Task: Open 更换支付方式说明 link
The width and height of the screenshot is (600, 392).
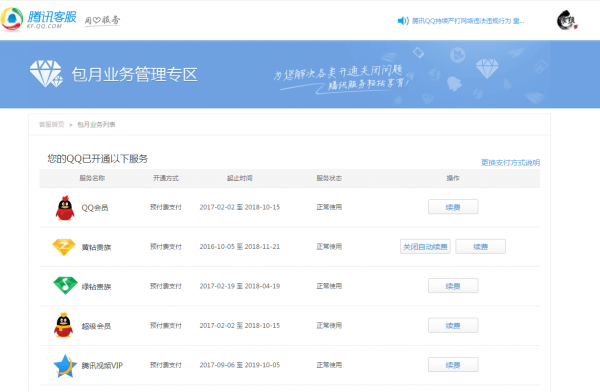Action: coord(510,162)
